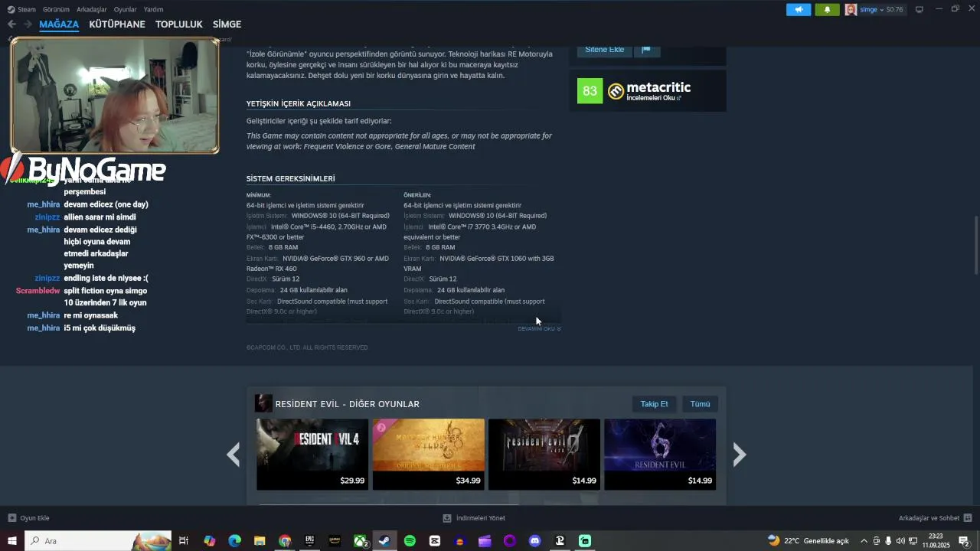Screen dimensions: 980x551
Task: Switch to the MAĞAZA tab
Action: pos(59,24)
